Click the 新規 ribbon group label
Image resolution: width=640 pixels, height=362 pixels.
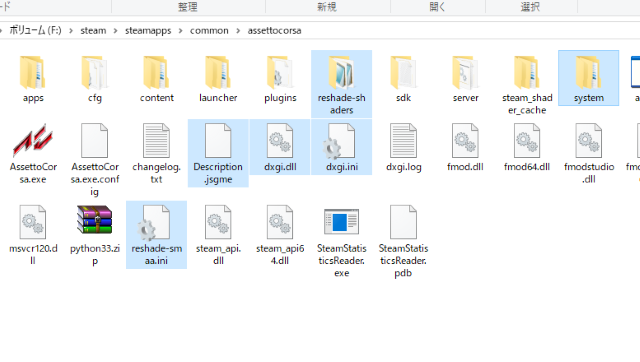327,7
